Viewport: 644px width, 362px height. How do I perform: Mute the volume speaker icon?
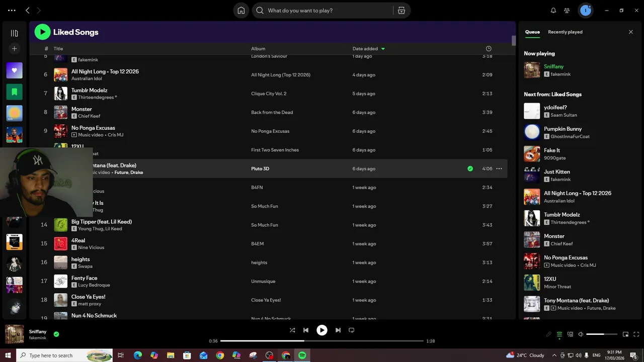(x=581, y=334)
